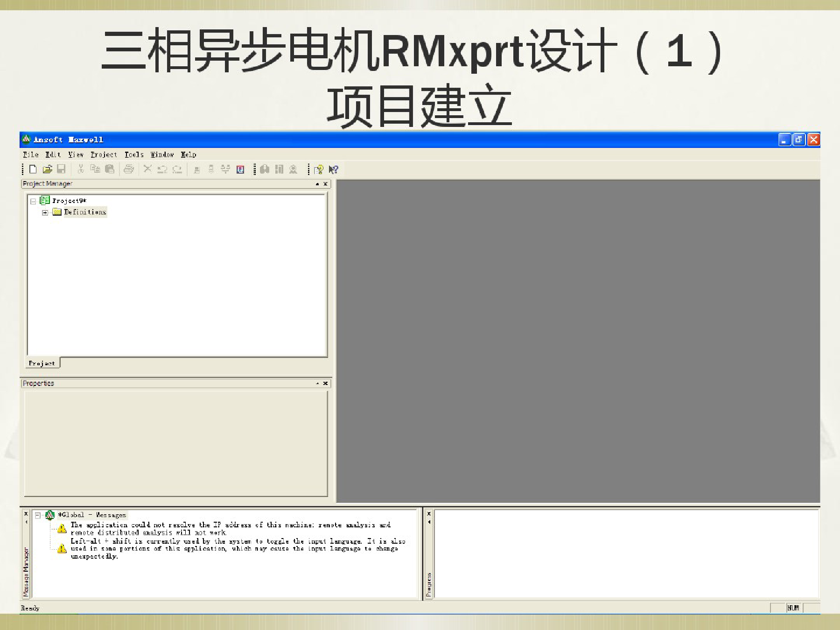Collapse the Global Messages node
This screenshot has height=630, width=840.
click(x=38, y=516)
